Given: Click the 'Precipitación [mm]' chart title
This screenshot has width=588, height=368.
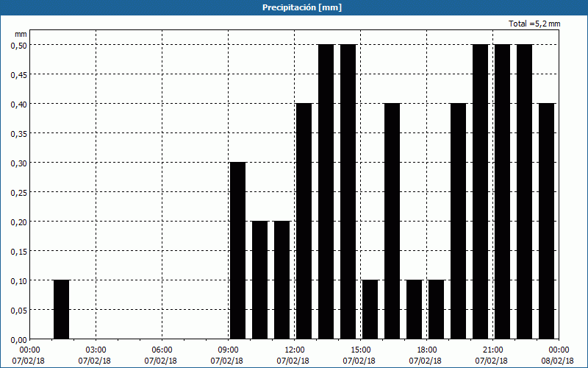Looking at the screenshot, I should (x=302, y=7).
